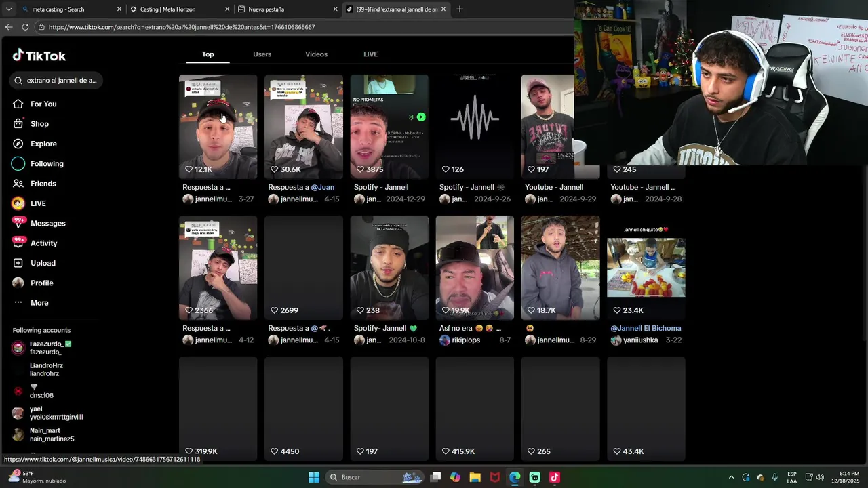Open @Jannell El Bichoma caption link

pyautogui.click(x=646, y=328)
